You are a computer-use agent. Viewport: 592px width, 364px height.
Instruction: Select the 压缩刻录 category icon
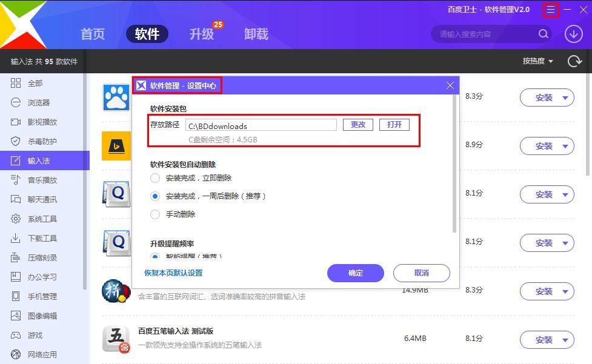(16, 257)
